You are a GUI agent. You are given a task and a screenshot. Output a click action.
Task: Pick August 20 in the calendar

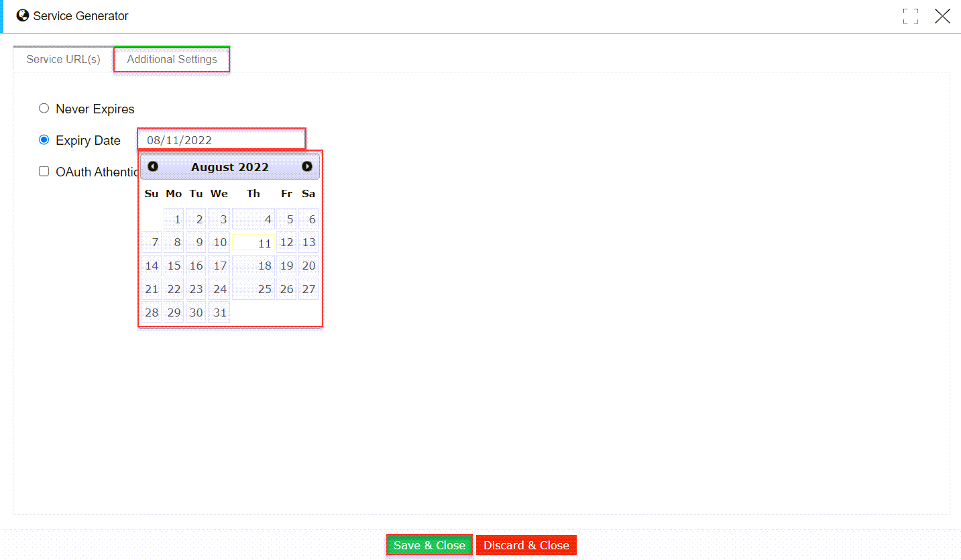(x=308, y=266)
